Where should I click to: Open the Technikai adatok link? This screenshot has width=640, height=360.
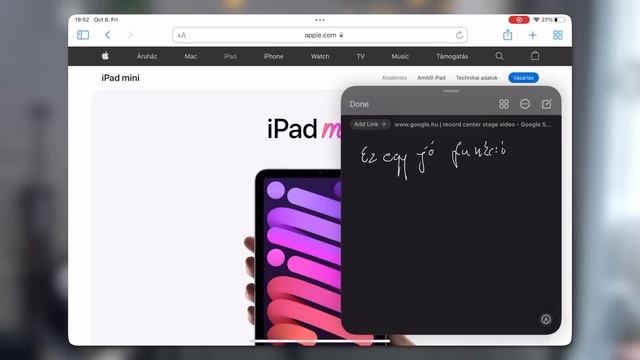point(477,78)
